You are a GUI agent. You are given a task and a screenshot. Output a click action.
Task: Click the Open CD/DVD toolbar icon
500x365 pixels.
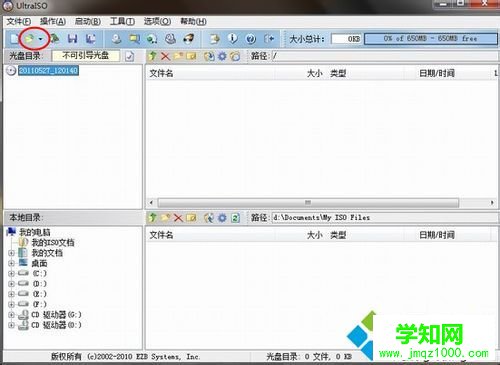click(55, 39)
